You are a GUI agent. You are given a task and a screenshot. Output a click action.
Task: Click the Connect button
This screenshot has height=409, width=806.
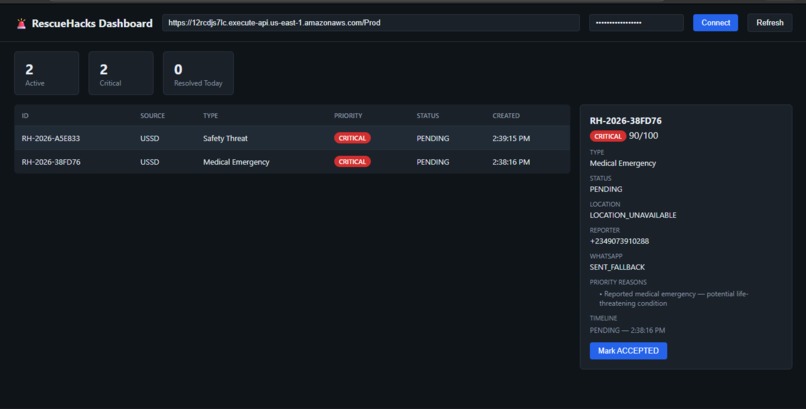(715, 23)
